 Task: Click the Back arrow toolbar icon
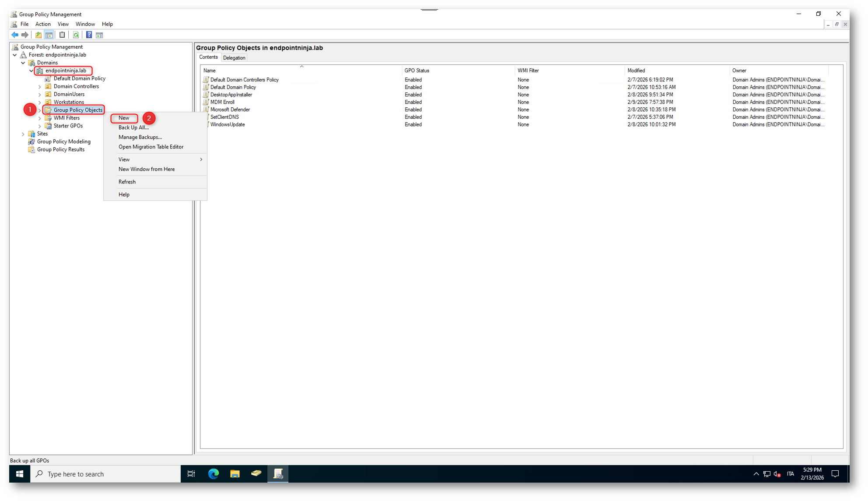pos(15,35)
